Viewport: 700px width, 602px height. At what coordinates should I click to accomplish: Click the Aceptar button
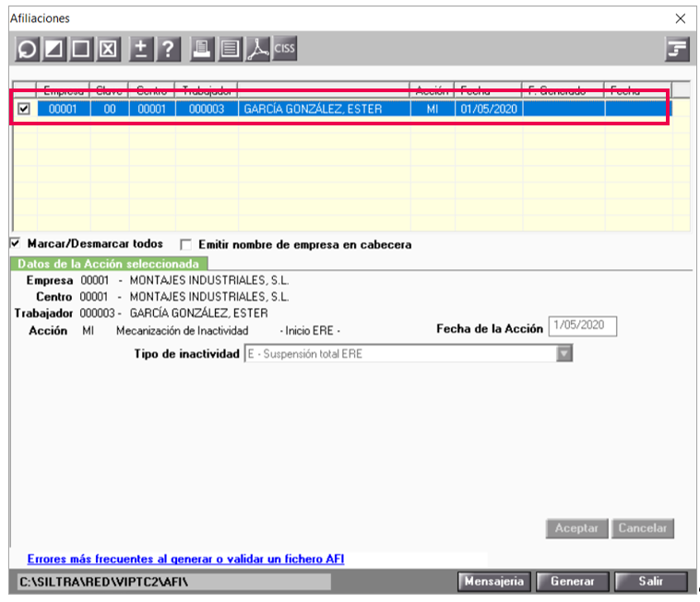pyautogui.click(x=576, y=528)
